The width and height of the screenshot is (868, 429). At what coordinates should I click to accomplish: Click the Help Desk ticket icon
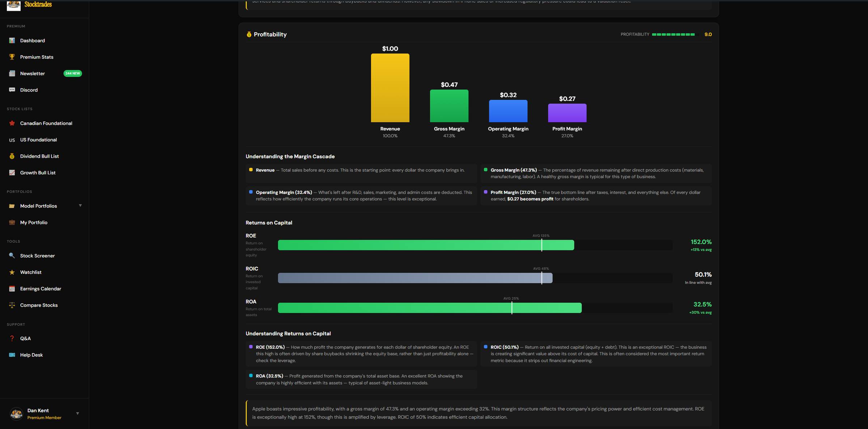click(12, 355)
